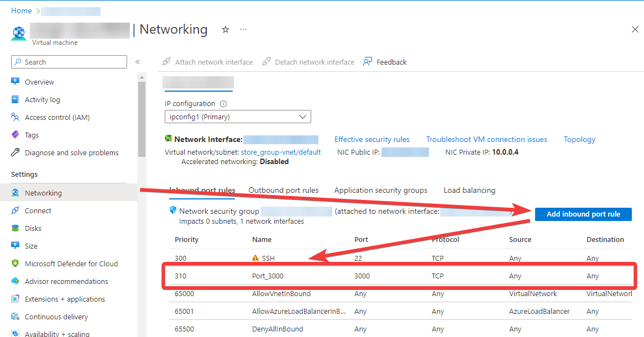Open the Topology link

pos(579,140)
